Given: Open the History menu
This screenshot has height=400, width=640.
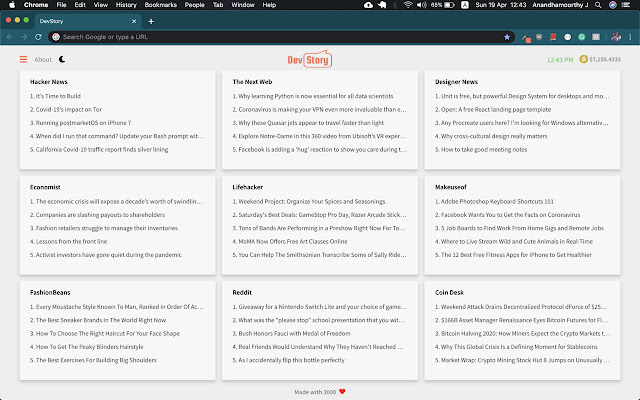Looking at the screenshot, I should tap(126, 5).
